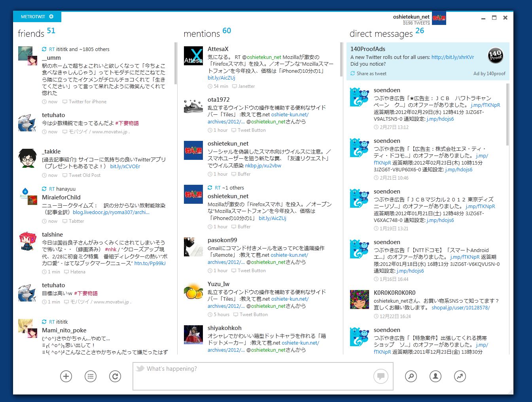Open bit.ly/xCVOEr link in _takkle tweet

pyautogui.click(x=125, y=166)
